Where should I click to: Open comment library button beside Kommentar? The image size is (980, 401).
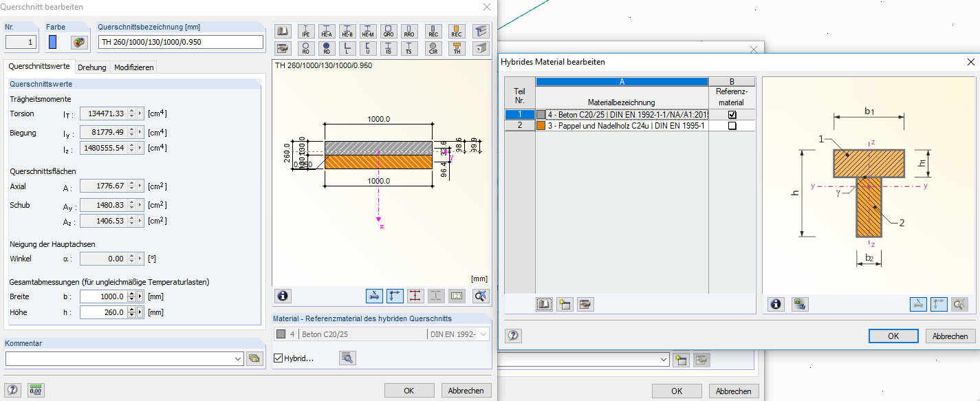point(254,358)
